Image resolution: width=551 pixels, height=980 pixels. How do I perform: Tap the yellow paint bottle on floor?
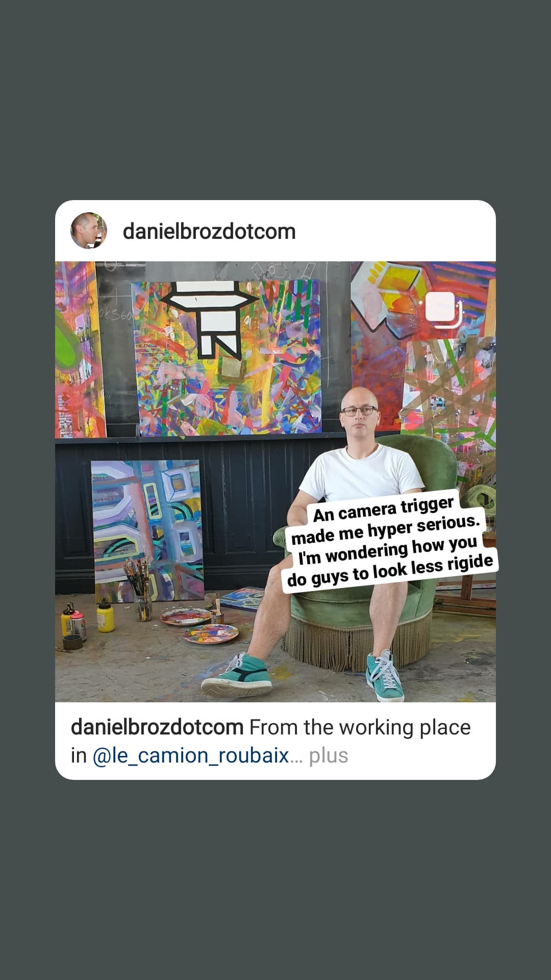pos(105,616)
